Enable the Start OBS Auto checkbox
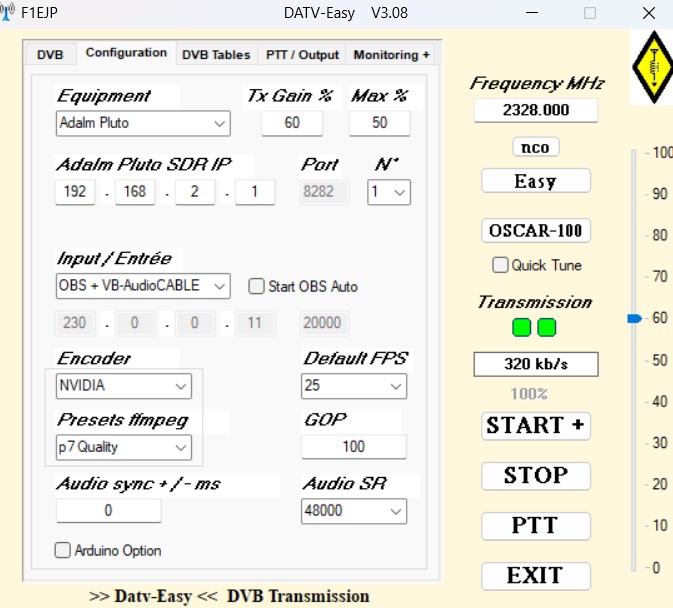This screenshot has height=608, width=673. (256, 286)
